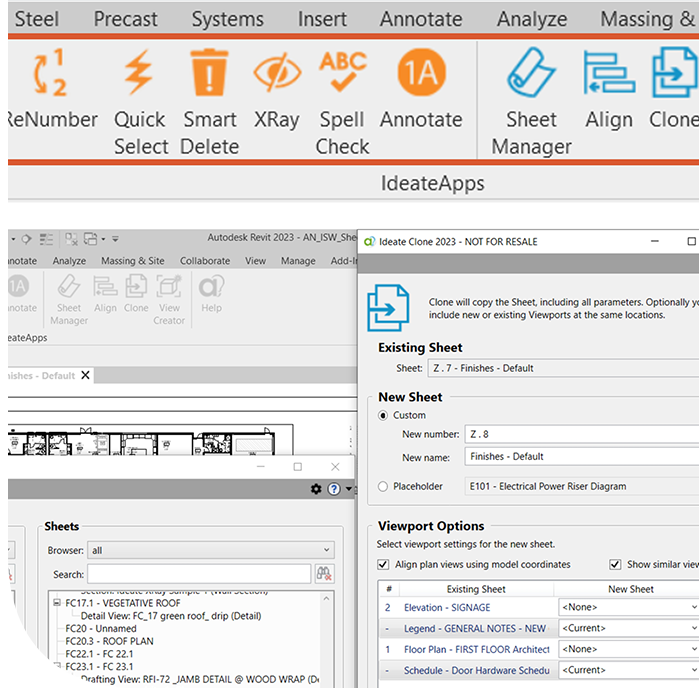Open the Placeholder sheet E101 dropdown
This screenshot has width=700, height=693.
coord(582,486)
